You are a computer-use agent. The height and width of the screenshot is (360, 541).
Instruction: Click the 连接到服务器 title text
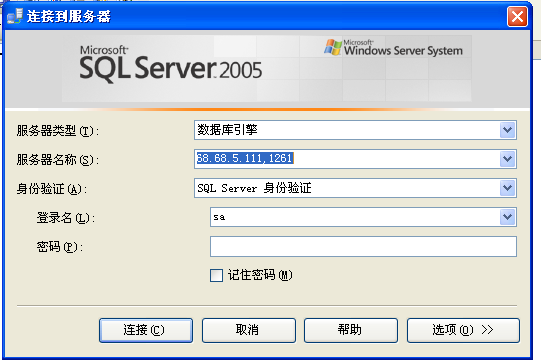69,17
